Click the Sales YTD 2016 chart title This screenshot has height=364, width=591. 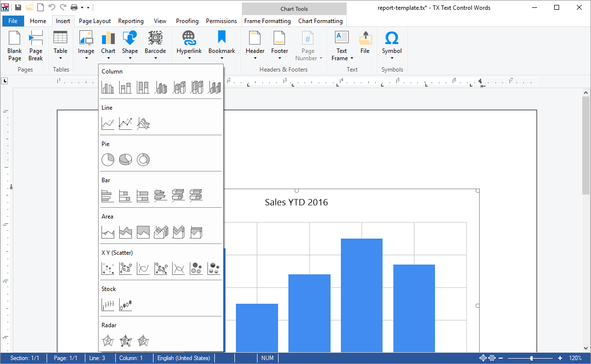coord(296,202)
